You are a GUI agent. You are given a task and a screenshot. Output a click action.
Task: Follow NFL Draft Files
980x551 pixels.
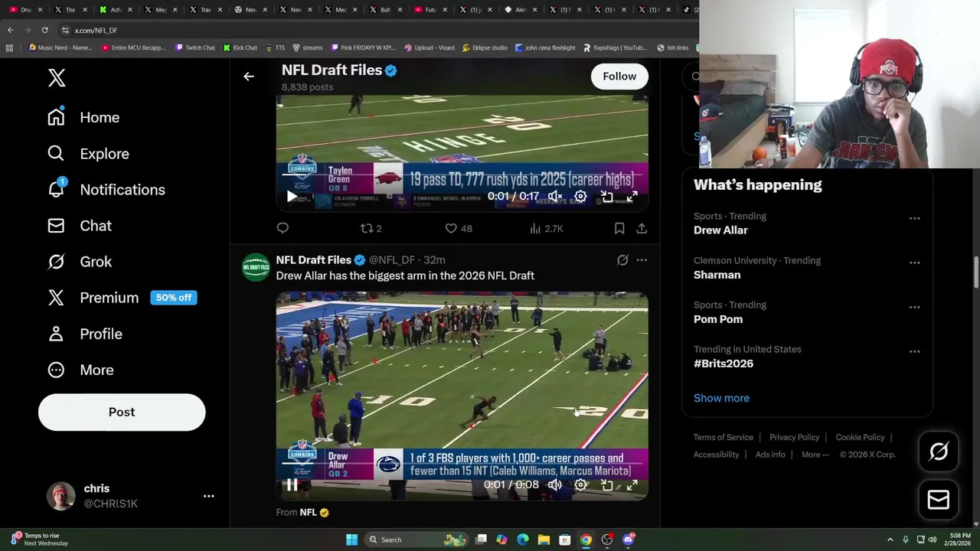619,77
